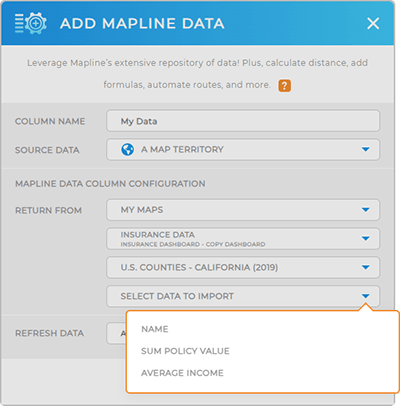Click the 'Refresh Data' label

(49, 333)
